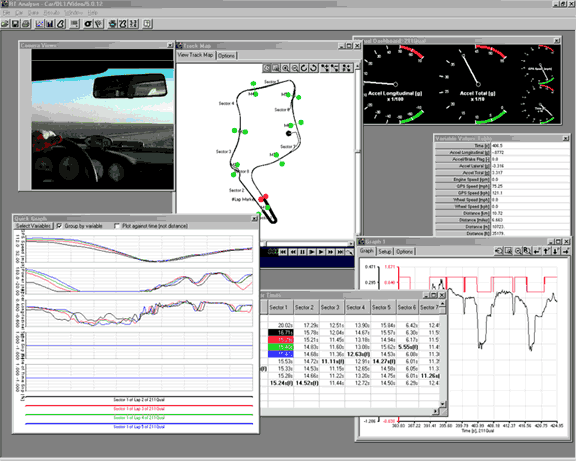
Task: Open the Help menu
Action: point(93,13)
